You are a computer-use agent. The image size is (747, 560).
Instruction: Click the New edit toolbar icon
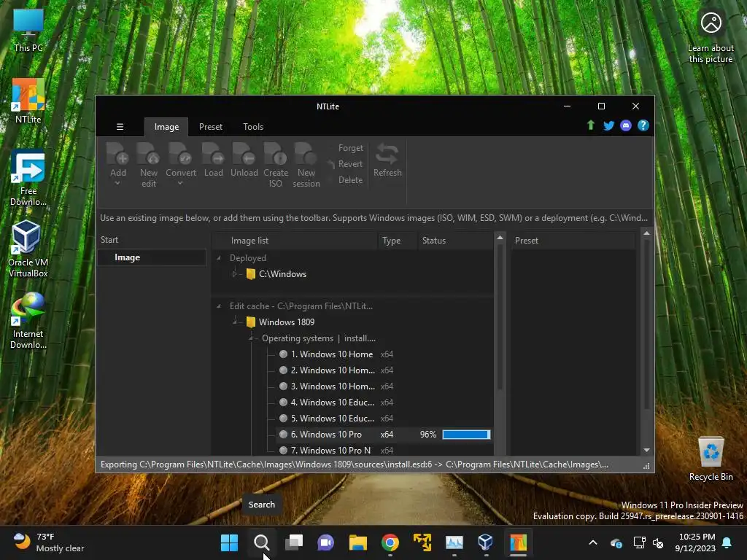coord(148,155)
